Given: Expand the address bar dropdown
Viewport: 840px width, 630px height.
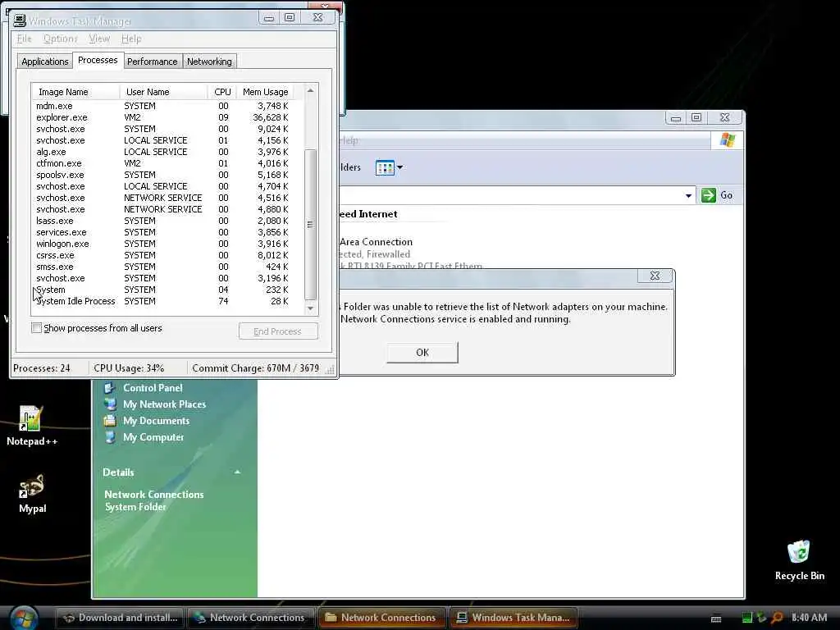Looking at the screenshot, I should [x=688, y=195].
